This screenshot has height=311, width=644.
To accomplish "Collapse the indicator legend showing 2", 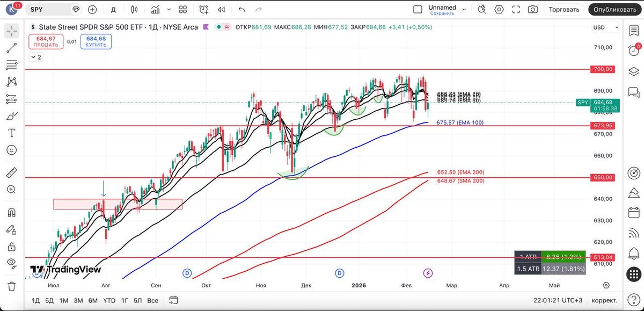I will click(36, 57).
